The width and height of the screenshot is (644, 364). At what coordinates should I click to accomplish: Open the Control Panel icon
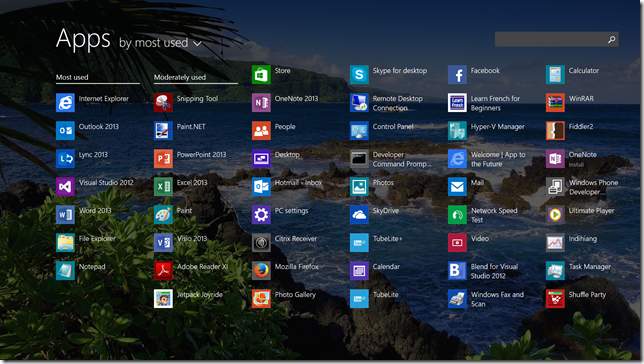click(x=359, y=131)
